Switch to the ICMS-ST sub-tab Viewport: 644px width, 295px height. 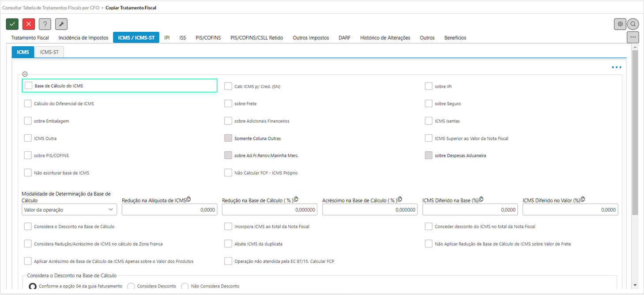pos(49,52)
